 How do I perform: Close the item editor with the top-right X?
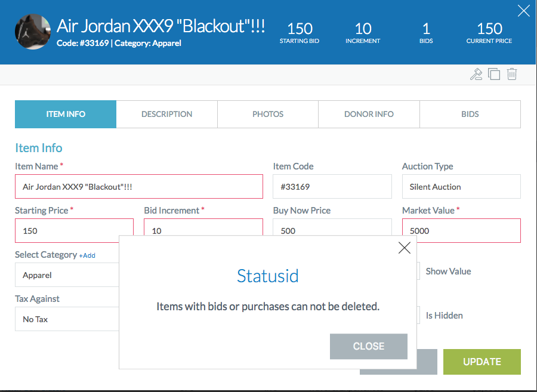524,11
